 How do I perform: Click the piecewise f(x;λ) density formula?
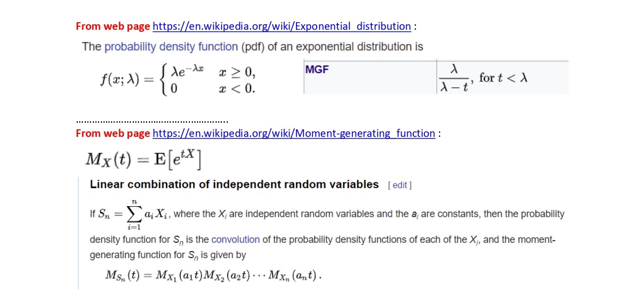coord(177,81)
